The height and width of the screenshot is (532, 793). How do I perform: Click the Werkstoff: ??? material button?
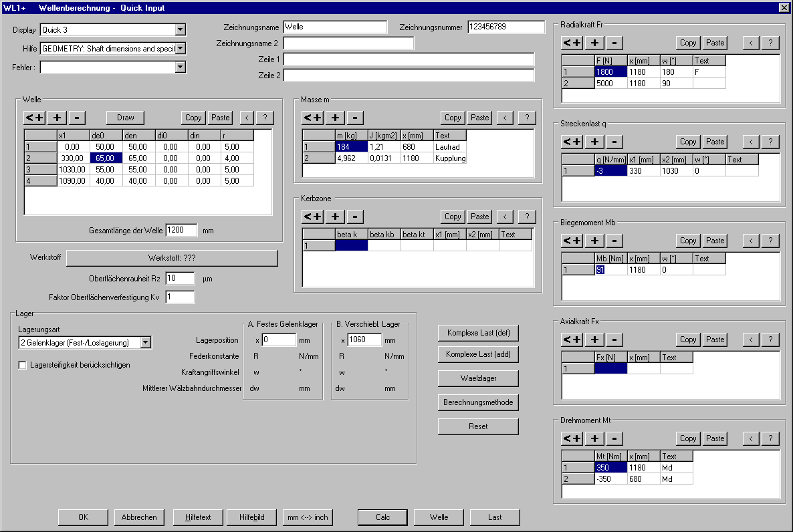(171, 258)
